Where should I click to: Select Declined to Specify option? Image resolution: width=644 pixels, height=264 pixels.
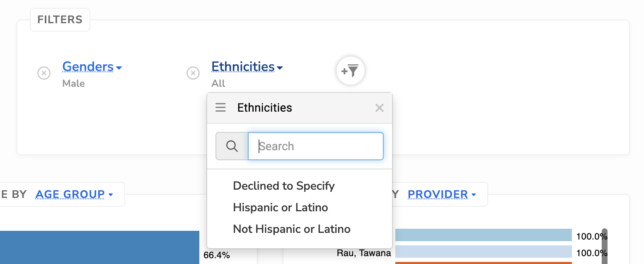[x=284, y=186]
